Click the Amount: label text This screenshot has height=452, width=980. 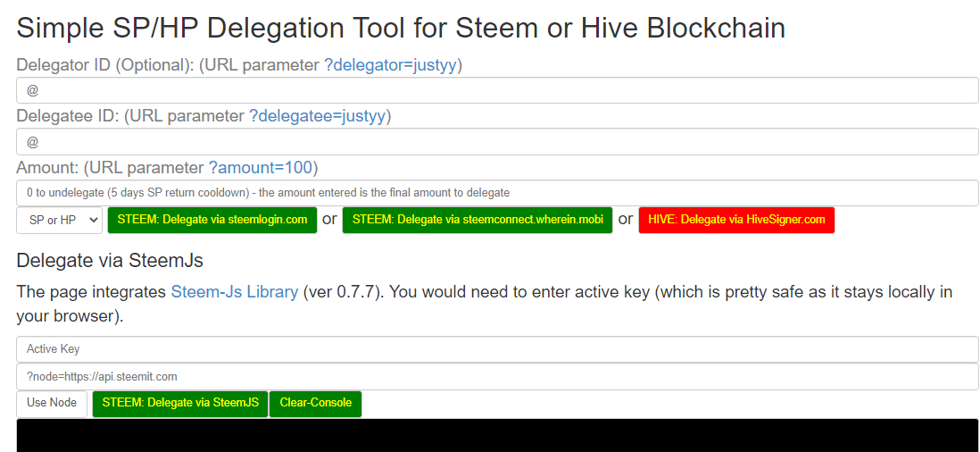[47, 168]
